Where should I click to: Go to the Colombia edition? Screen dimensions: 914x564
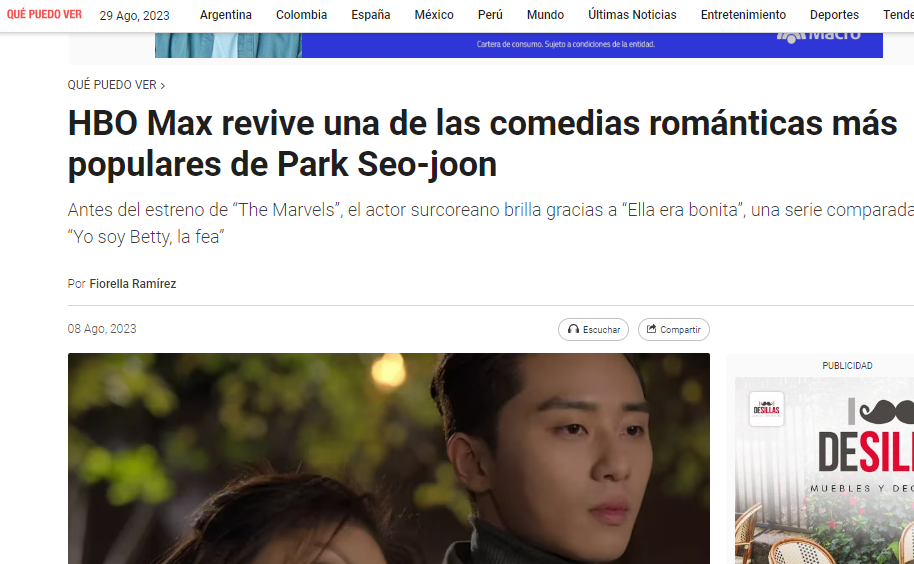coord(301,15)
